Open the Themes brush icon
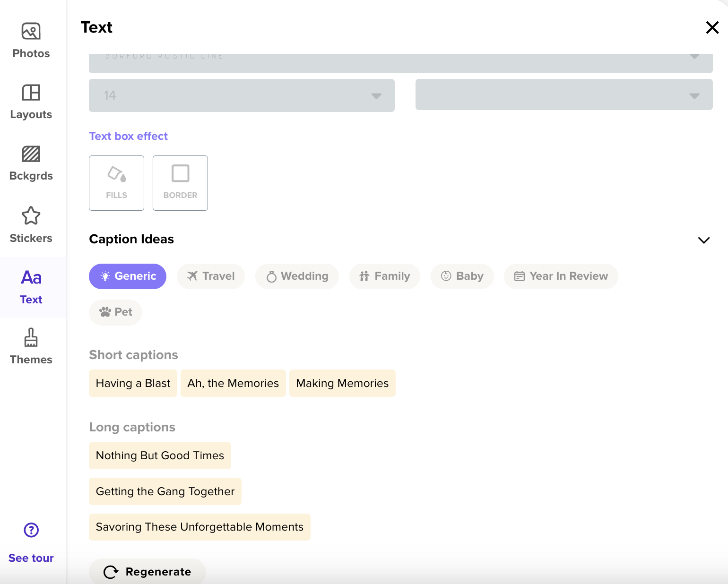The height and width of the screenshot is (584, 728). click(31, 338)
